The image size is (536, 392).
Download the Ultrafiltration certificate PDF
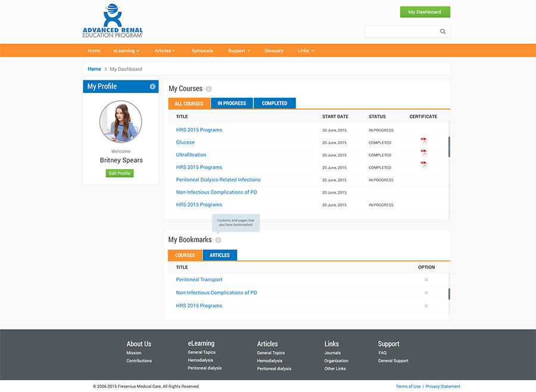click(x=424, y=153)
